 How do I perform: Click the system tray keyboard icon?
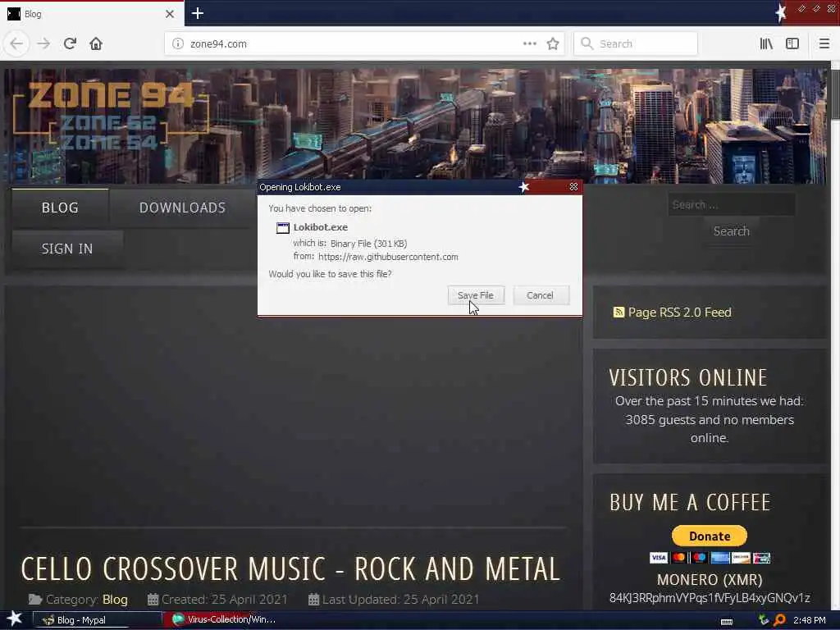727,621
